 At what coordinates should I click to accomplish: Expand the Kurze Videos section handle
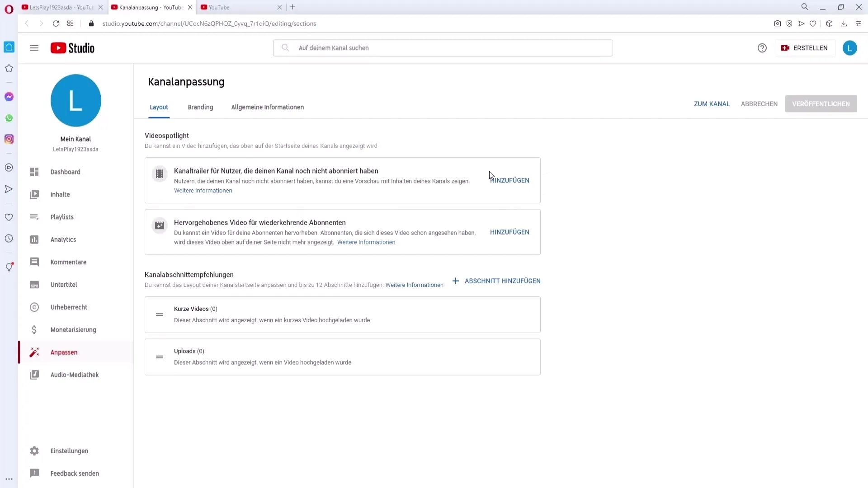[159, 314]
